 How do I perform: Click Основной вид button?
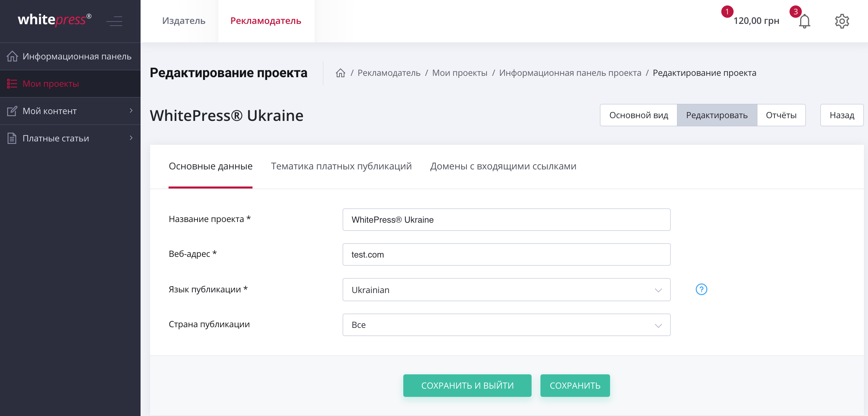pos(639,115)
